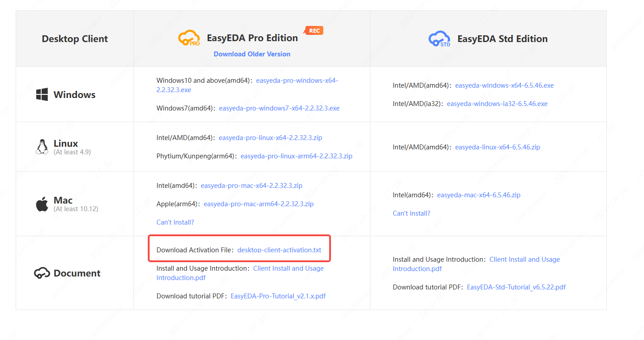This screenshot has height=340, width=644.
Task: Download desktop-client-activation.txt file
Action: tap(279, 250)
